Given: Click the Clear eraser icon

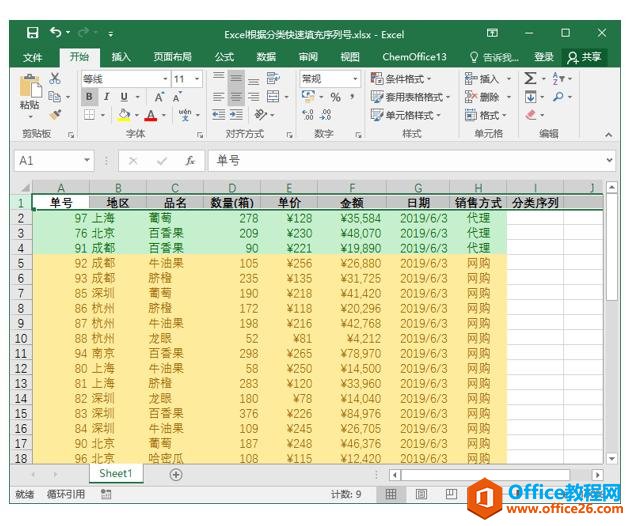Looking at the screenshot, I should [531, 115].
